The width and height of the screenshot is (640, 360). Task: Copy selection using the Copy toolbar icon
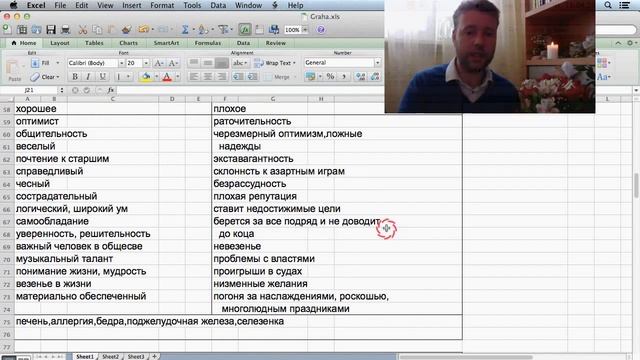point(97,29)
